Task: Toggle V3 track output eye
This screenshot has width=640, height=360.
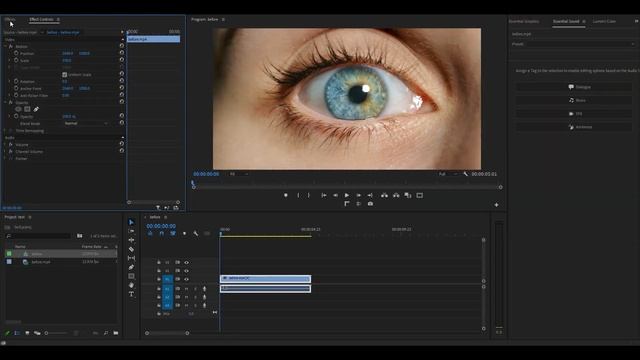Action: pos(187,262)
